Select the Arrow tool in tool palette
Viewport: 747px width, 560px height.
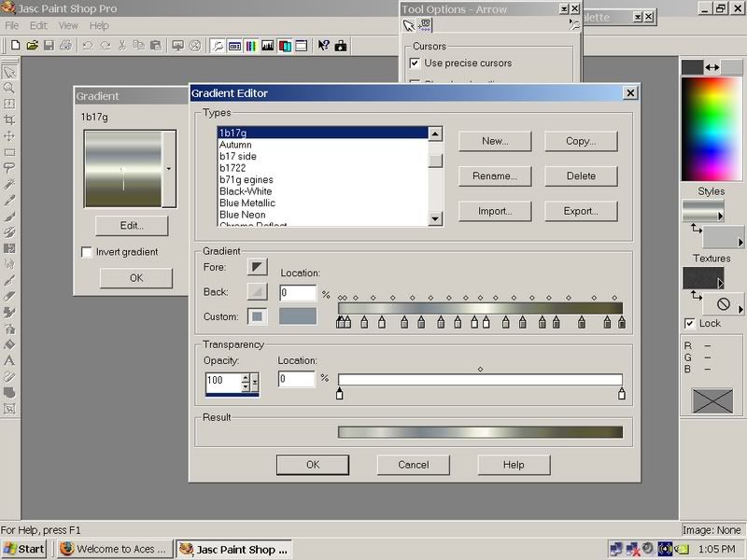(x=9, y=72)
